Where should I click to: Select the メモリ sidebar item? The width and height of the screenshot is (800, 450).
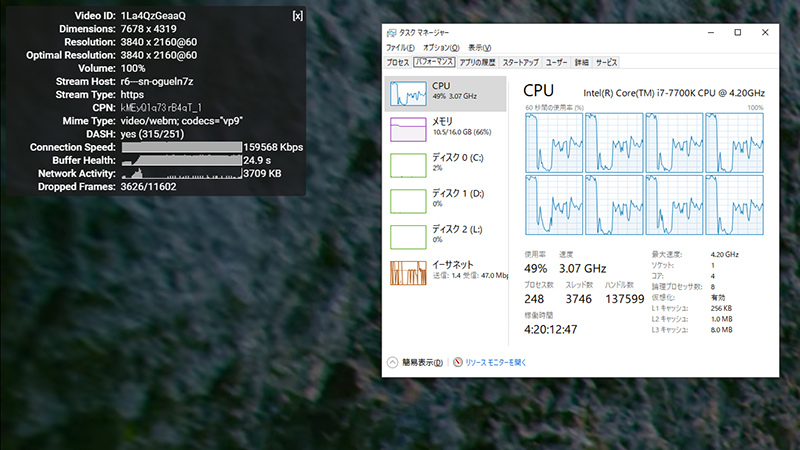click(x=445, y=129)
